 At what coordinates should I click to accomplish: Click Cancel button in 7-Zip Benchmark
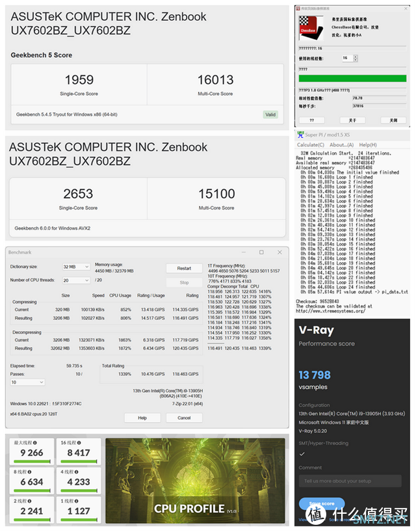click(184, 418)
